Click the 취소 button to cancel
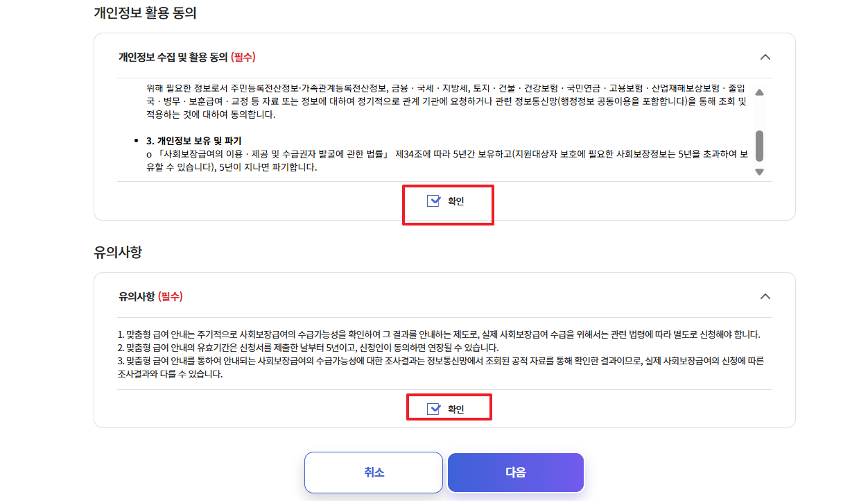The height and width of the screenshot is (501, 868). (x=373, y=473)
